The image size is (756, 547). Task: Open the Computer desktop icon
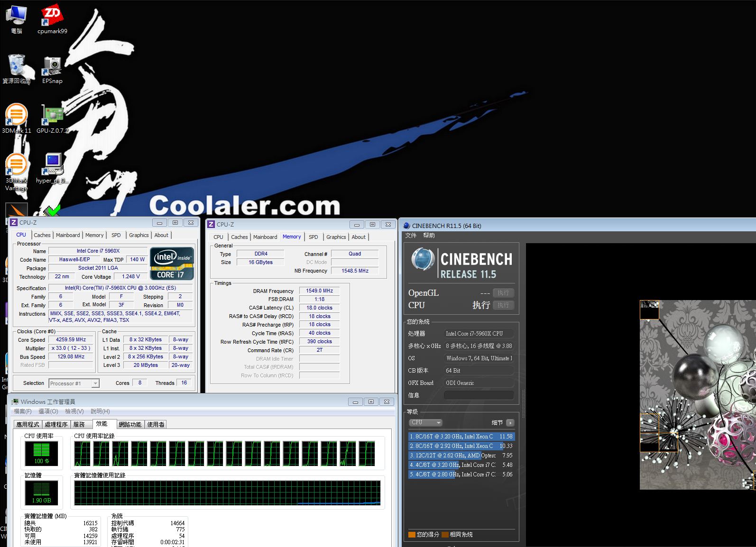[x=16, y=19]
